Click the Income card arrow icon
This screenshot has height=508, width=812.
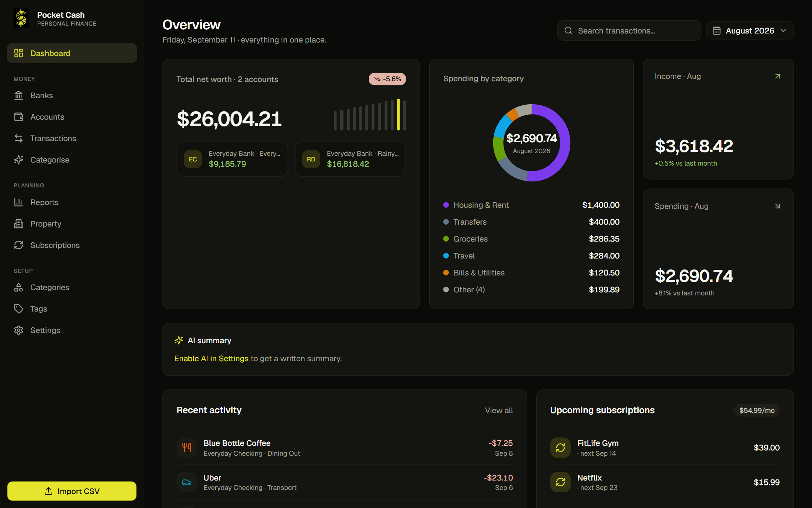pyautogui.click(x=777, y=76)
